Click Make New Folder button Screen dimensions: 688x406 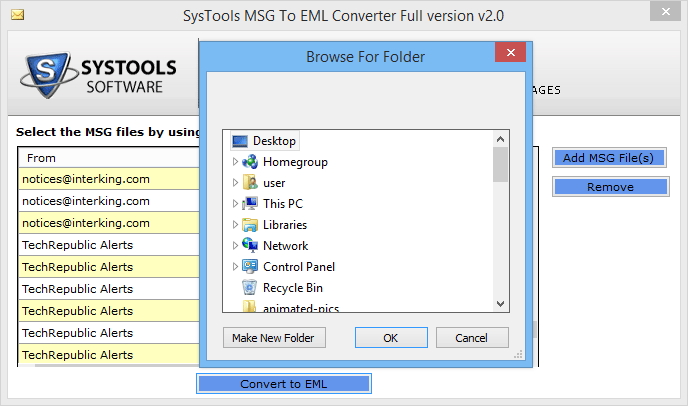point(274,338)
